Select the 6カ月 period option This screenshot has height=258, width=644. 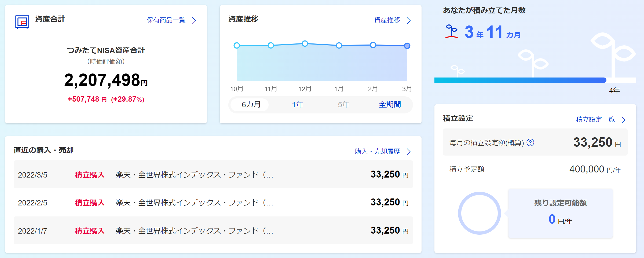click(x=251, y=105)
